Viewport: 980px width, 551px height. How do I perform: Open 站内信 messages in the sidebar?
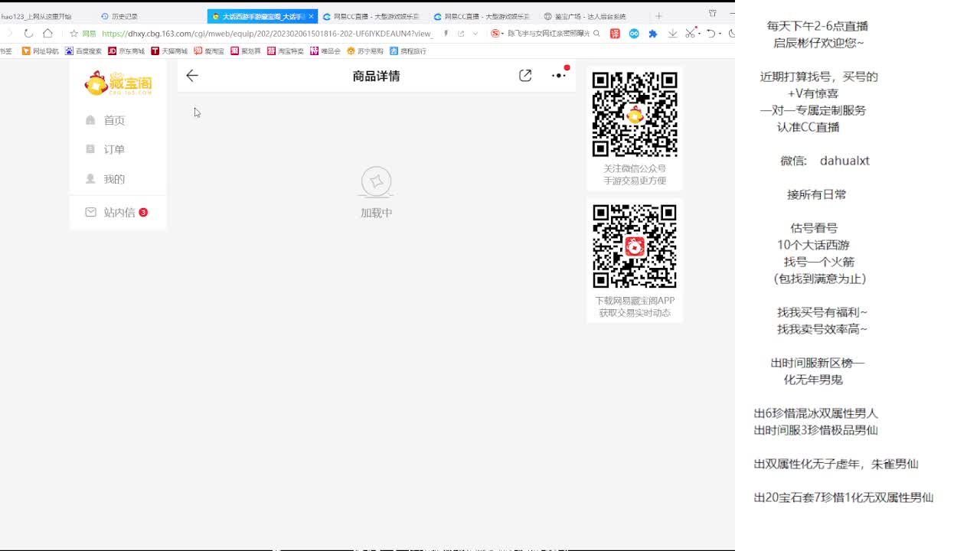(x=116, y=213)
